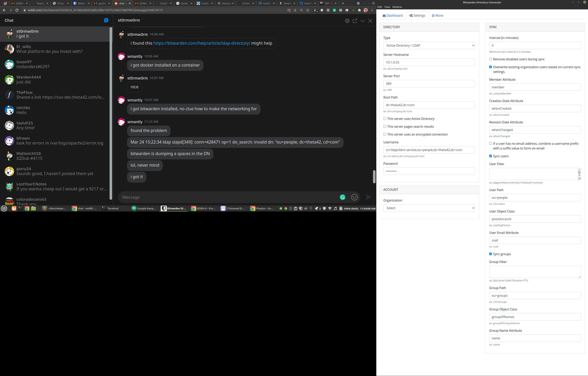Start a new chat with the plus icon

106,20
